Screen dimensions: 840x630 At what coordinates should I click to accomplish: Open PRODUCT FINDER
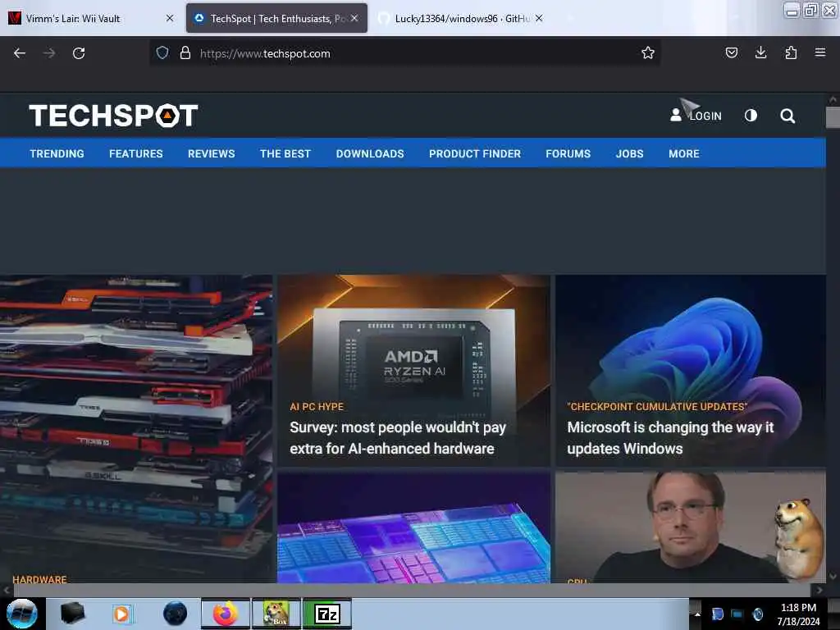pos(475,153)
